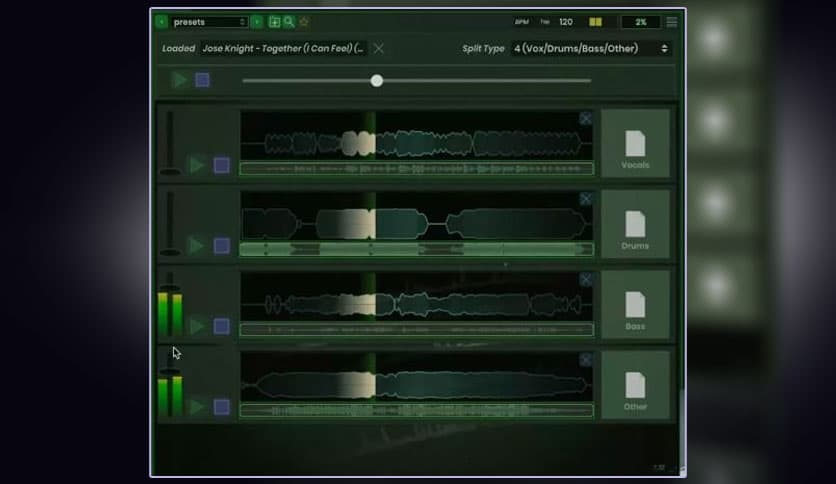This screenshot has width=836, height=484.
Task: Click the Bass file export icon
Action: pos(635,305)
